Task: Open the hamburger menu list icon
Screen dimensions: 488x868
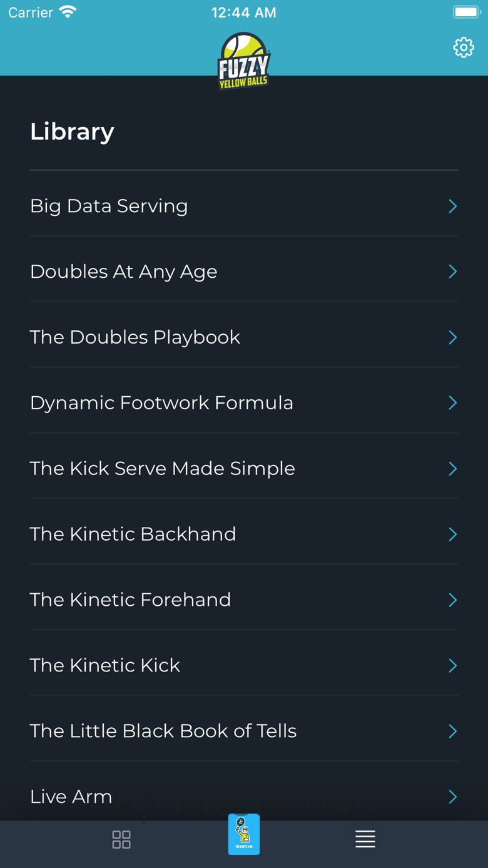Action: coord(365,839)
